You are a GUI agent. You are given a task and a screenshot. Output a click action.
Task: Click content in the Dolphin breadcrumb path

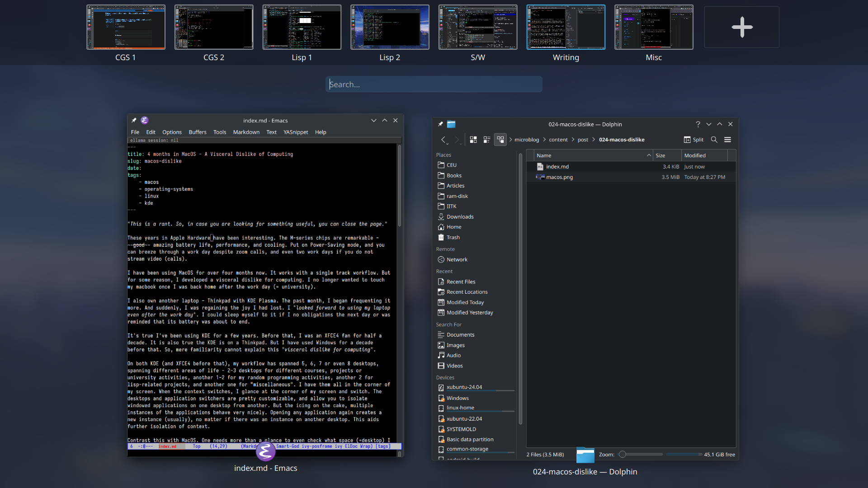[x=558, y=140]
